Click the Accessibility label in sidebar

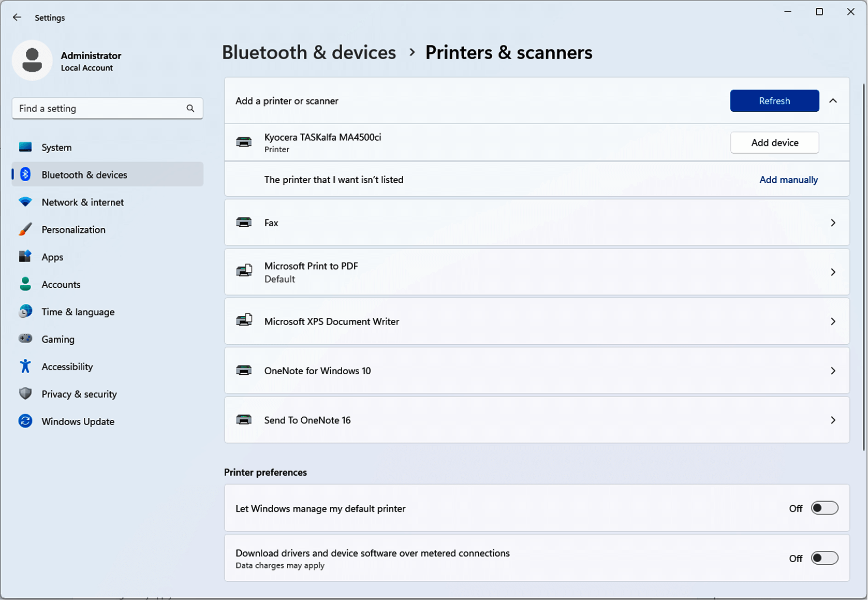[x=67, y=367]
